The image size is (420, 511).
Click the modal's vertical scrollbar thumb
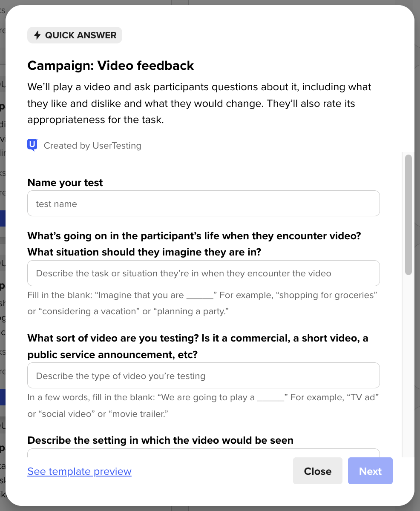coord(408,215)
